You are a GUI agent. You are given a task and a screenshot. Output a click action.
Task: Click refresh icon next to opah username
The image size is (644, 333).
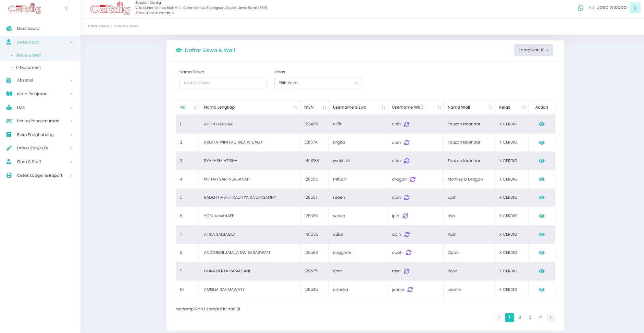[409, 252]
